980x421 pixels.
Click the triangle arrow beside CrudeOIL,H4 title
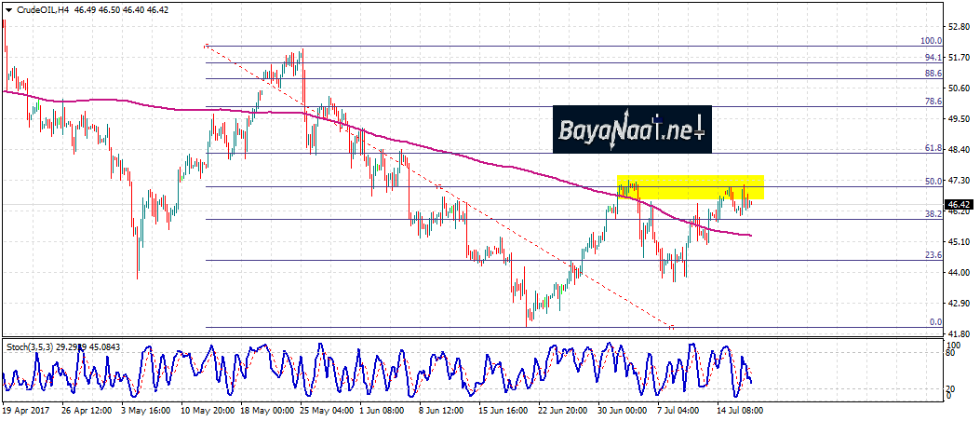8,8
